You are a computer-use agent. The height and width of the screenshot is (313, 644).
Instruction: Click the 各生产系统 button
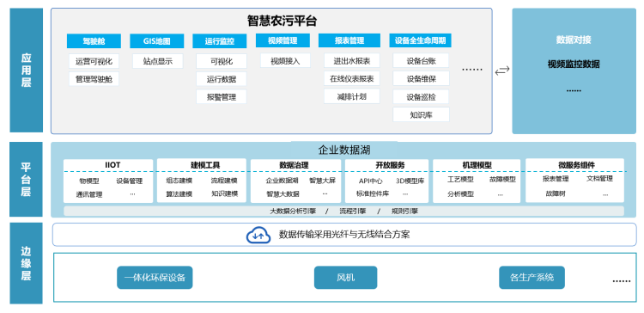click(532, 277)
